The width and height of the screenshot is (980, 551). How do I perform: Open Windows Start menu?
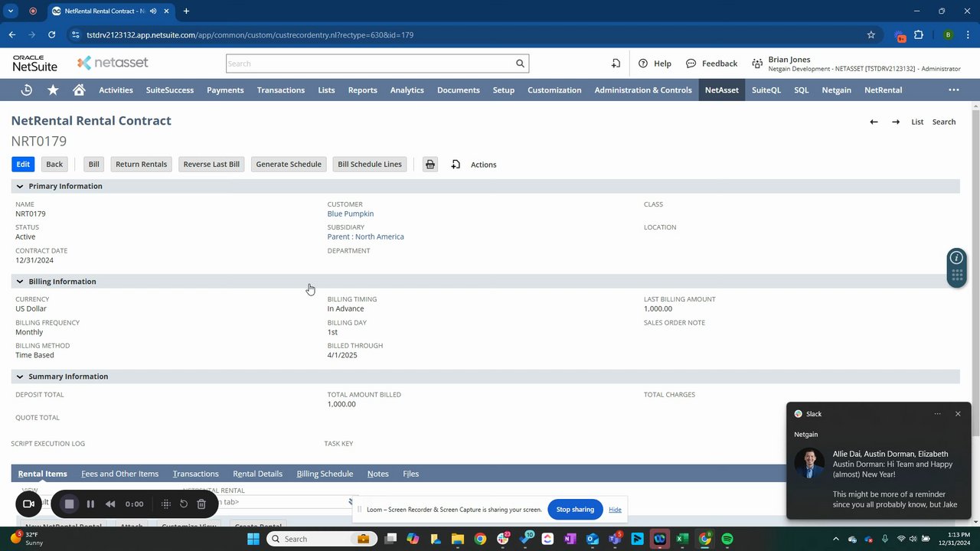(x=253, y=539)
